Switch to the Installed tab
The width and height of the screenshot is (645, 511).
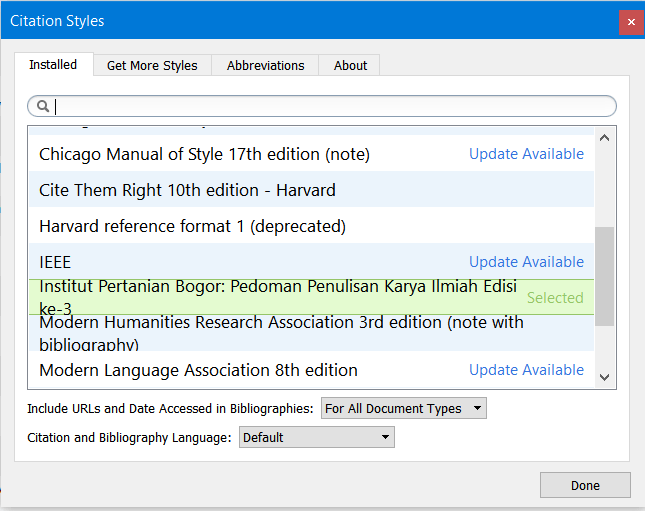coord(53,65)
